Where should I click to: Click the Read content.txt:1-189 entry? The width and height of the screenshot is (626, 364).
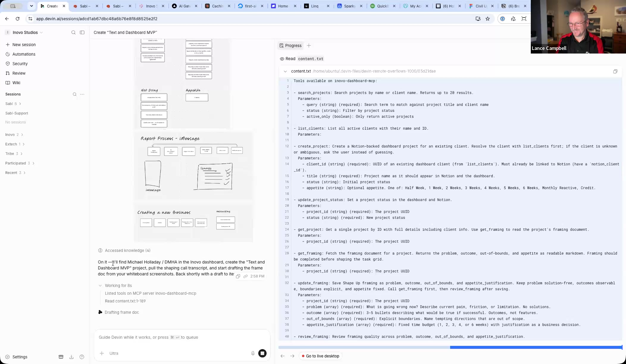[x=125, y=301]
